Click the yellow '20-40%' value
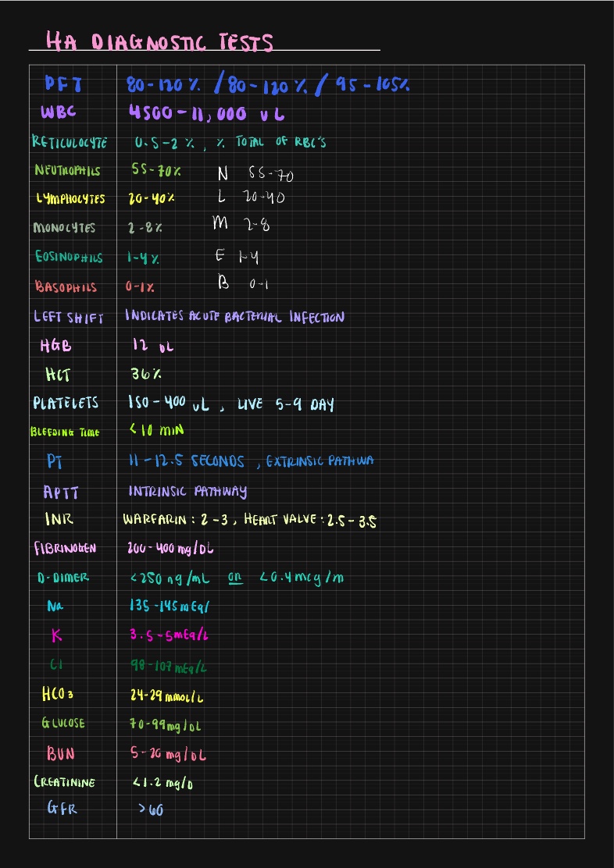This screenshot has height=868, width=614. [x=152, y=198]
